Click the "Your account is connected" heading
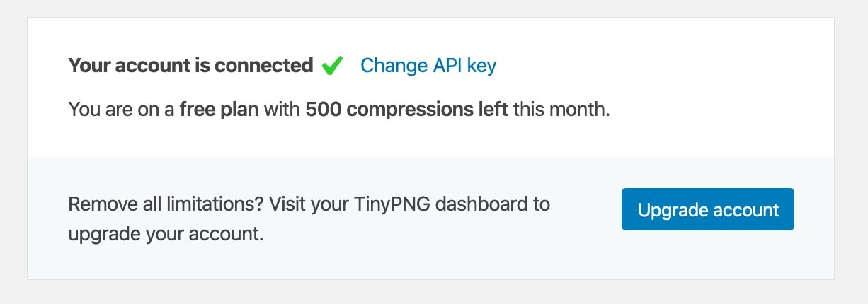This screenshot has height=304, width=868. pyautogui.click(x=190, y=66)
